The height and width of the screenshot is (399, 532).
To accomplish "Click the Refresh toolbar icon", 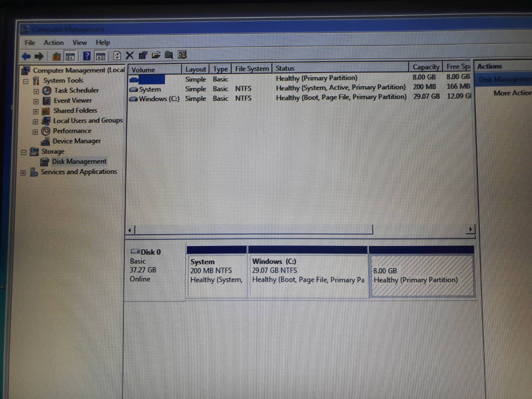I will [117, 55].
